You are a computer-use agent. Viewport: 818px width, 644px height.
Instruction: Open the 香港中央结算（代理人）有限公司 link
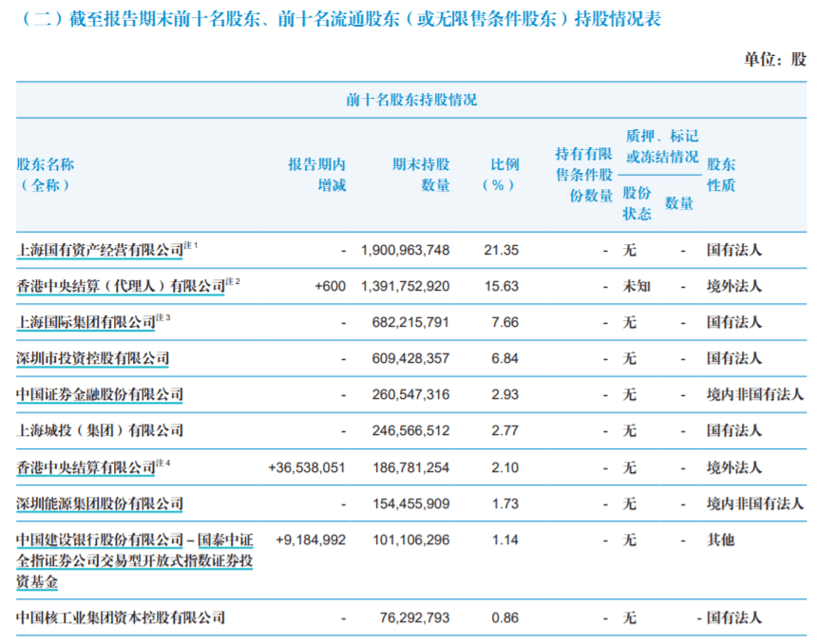120,286
